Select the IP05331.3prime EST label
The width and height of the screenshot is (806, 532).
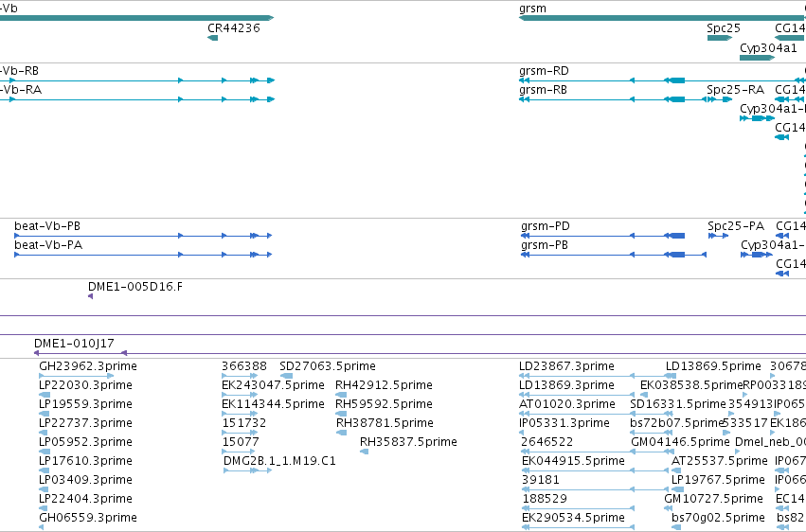coord(564,423)
